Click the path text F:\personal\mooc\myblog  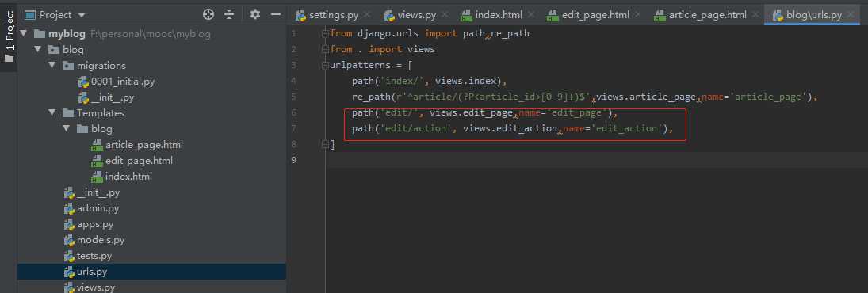pyautogui.click(x=151, y=34)
